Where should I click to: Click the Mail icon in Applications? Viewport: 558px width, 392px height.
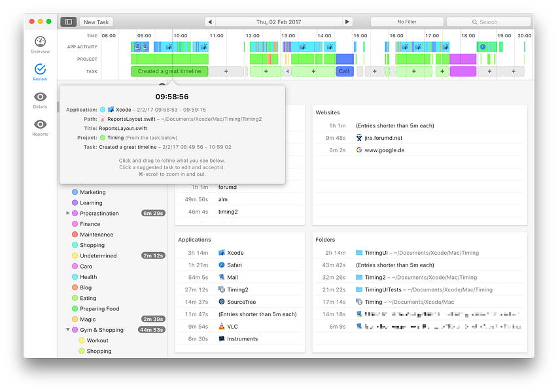pos(221,277)
